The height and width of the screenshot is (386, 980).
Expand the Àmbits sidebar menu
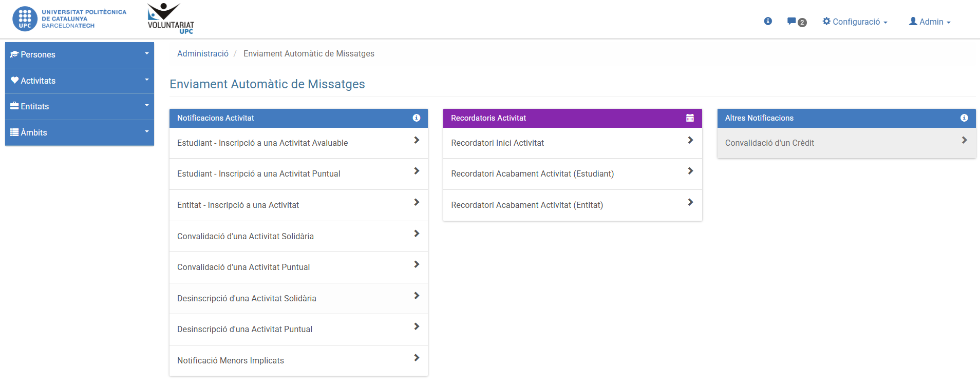(80, 132)
